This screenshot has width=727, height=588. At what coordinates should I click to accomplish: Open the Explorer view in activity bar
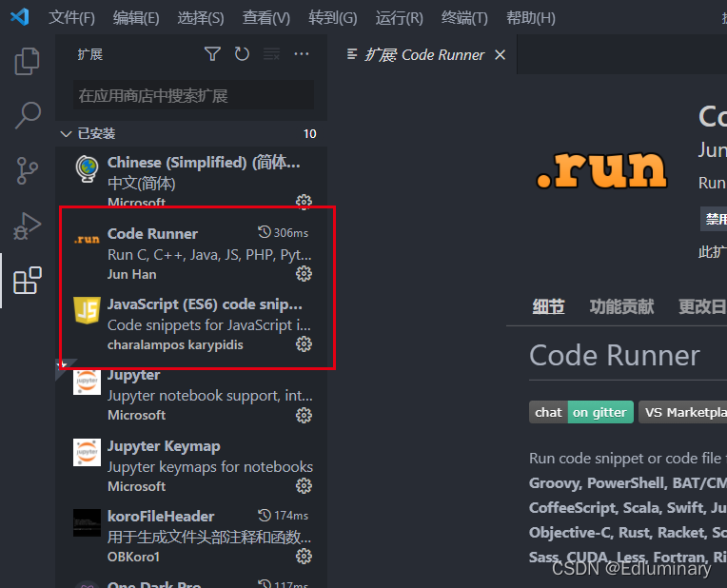(27, 61)
